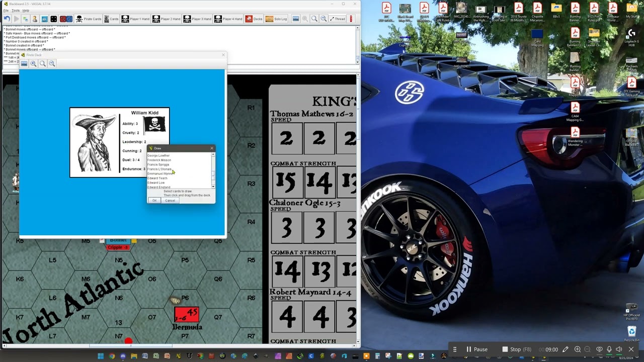The image size is (644, 362).
Task: Stop the screen recording
Action: pos(517,349)
